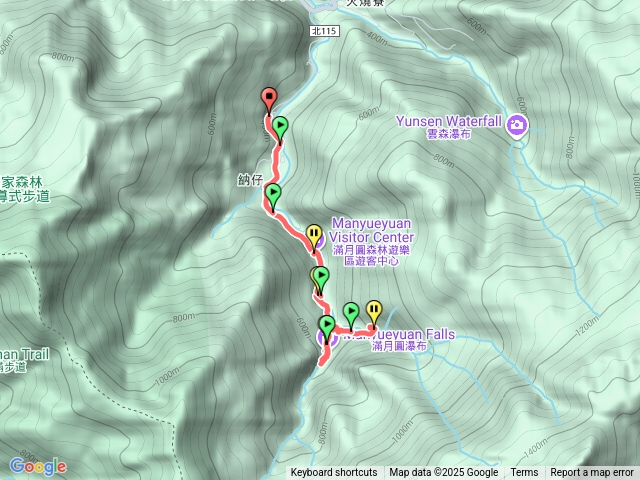Click Report a map error

[592, 473]
